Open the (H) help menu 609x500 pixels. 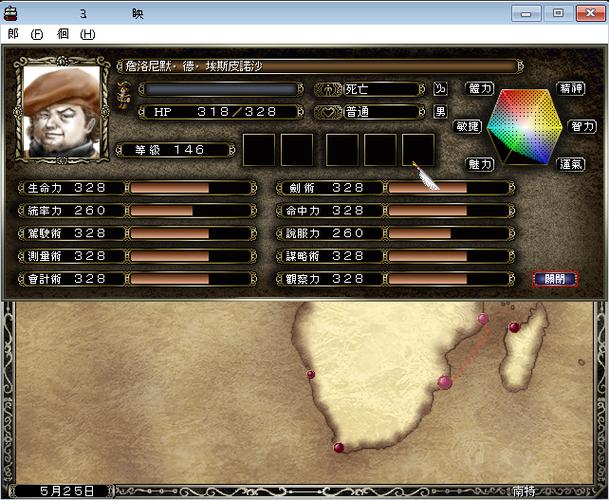87,34
